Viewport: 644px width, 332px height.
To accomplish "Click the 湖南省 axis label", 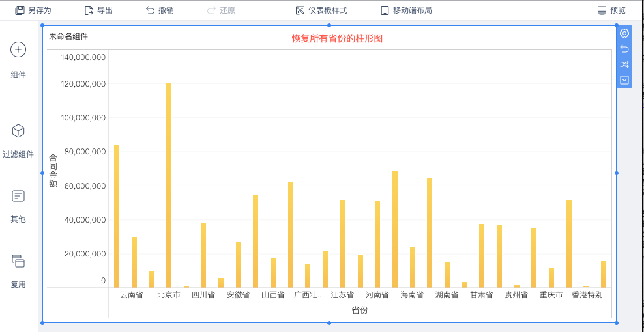I will click(x=447, y=295).
